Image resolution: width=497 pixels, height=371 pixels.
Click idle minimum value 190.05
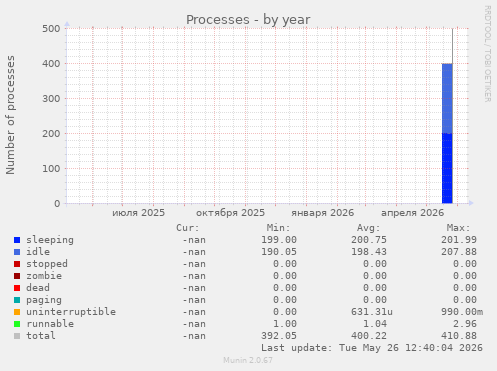pos(279,252)
